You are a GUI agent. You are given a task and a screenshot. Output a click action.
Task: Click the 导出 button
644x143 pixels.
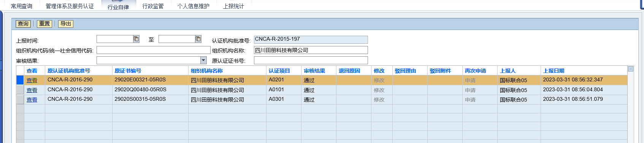click(x=66, y=24)
